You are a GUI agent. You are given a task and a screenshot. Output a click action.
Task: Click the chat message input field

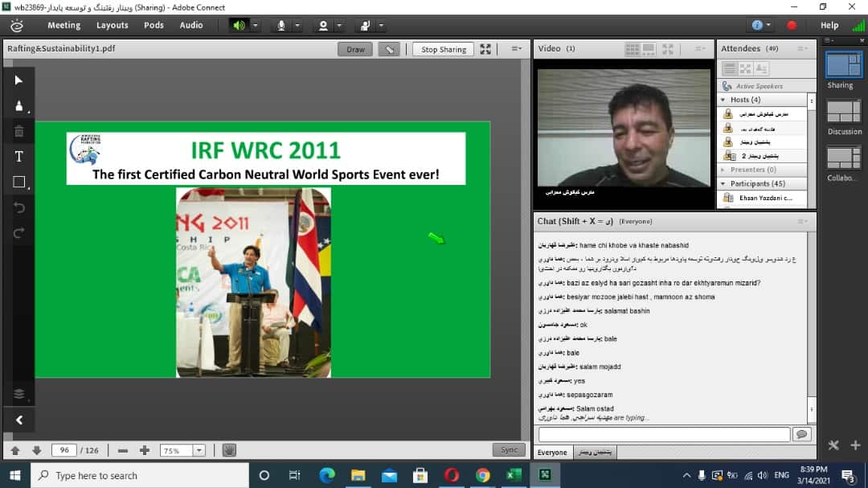(x=663, y=434)
